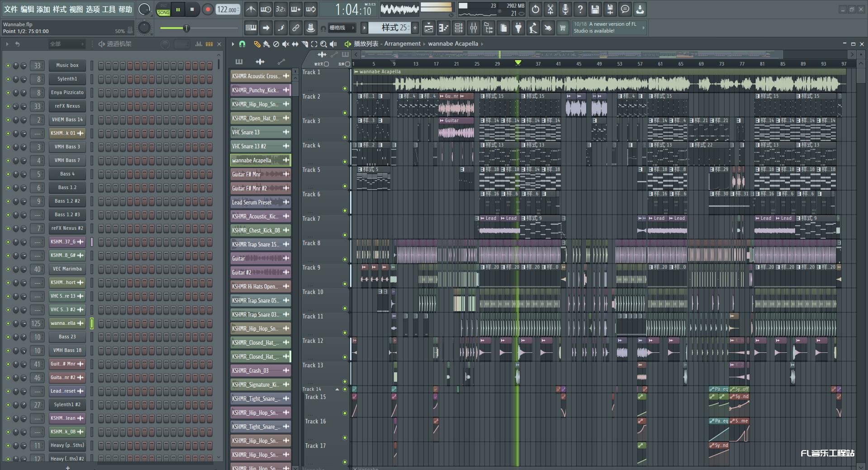Click the master pitch knob
The image size is (868, 470).
pos(144,28)
